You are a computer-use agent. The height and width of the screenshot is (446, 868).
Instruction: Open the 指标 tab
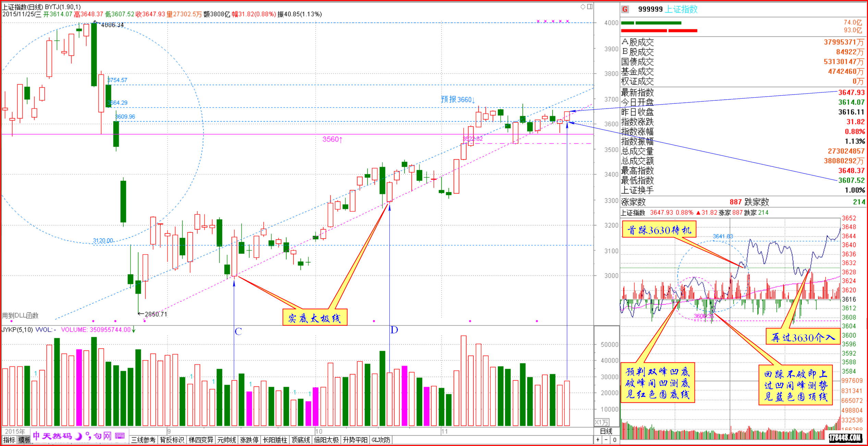click(9, 440)
